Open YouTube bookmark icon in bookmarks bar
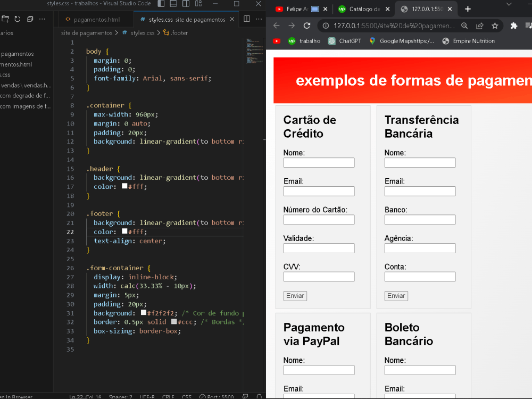The image size is (532, 399). (277, 41)
